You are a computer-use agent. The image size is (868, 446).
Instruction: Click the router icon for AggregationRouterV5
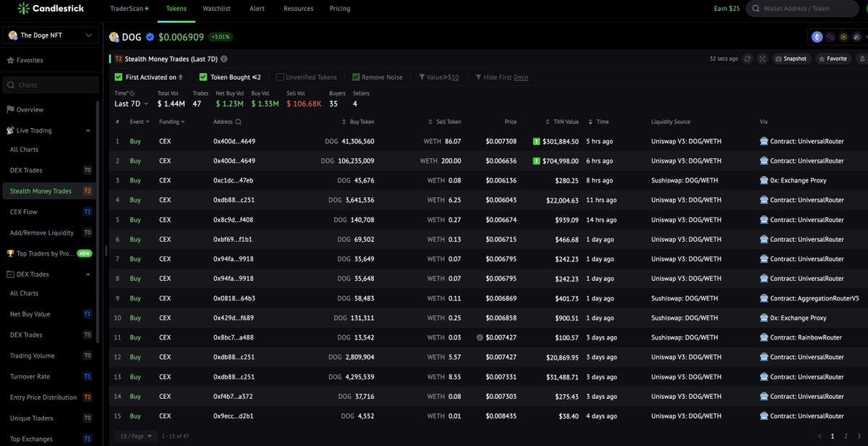click(764, 298)
